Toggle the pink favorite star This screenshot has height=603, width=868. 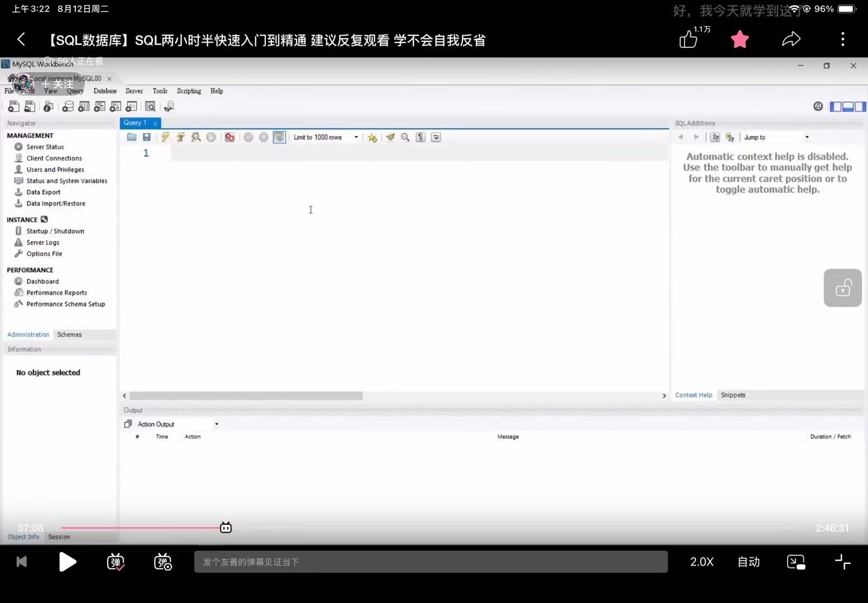[x=740, y=39]
